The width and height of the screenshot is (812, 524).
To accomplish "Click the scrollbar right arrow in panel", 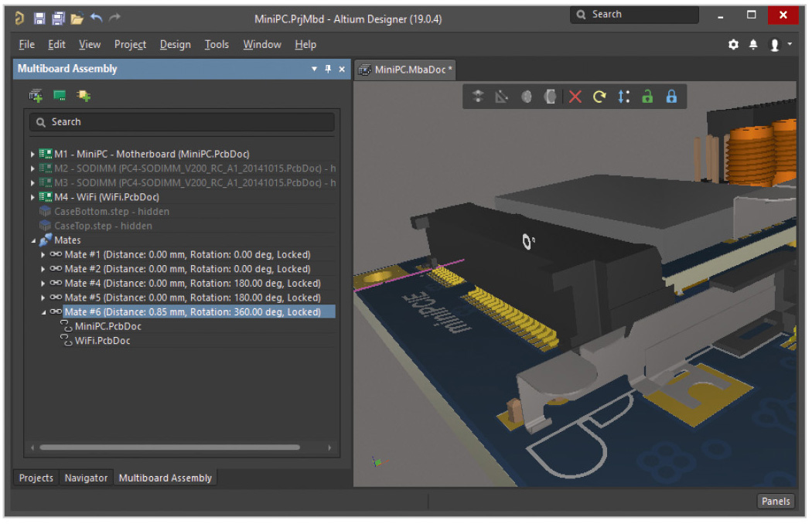I will pos(329,447).
